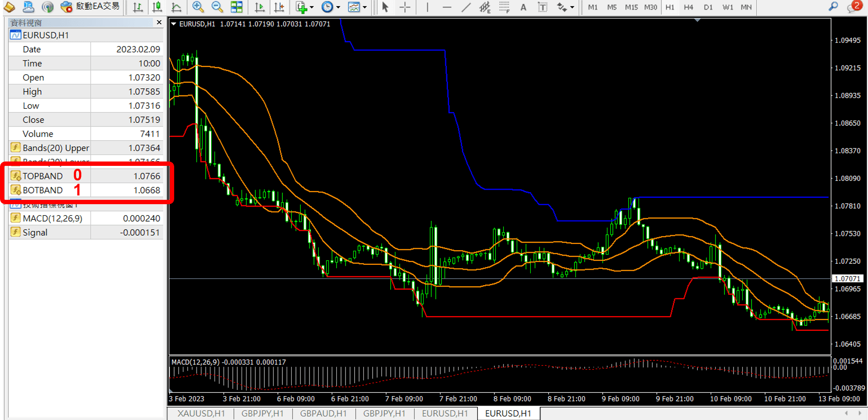Toggle the auto scroll chart button
Viewport: 868px width, 420px height.
(x=260, y=7)
